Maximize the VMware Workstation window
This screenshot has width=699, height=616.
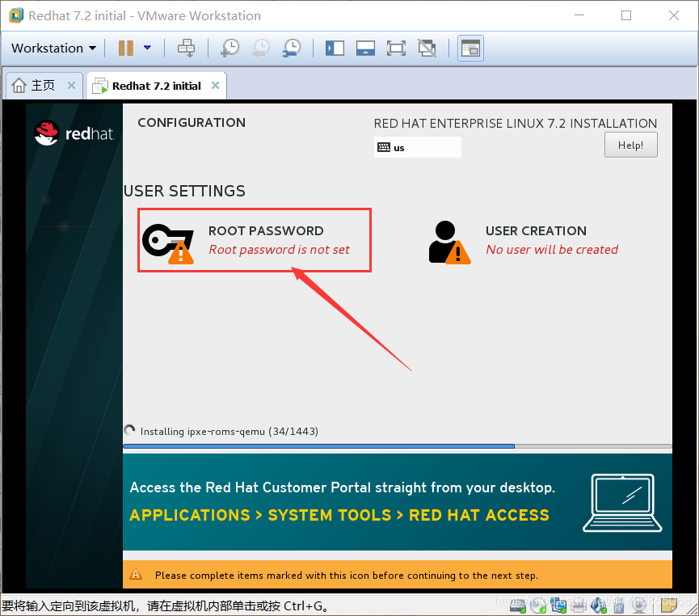626,15
